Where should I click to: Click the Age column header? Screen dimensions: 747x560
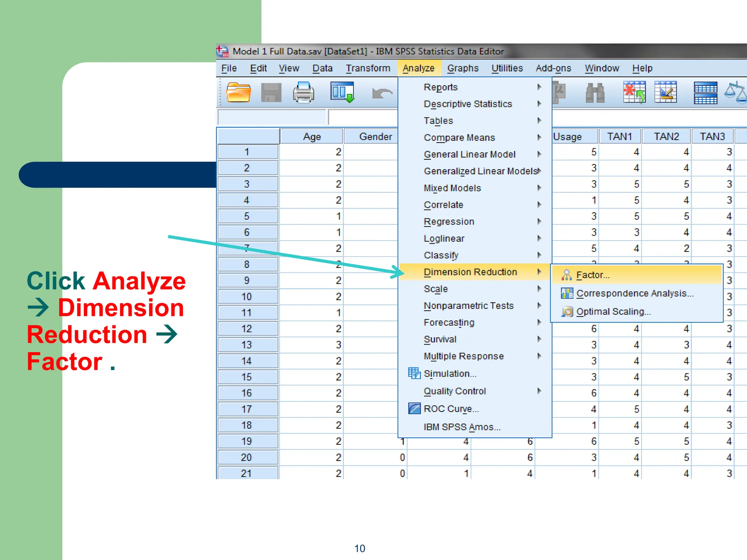312,136
